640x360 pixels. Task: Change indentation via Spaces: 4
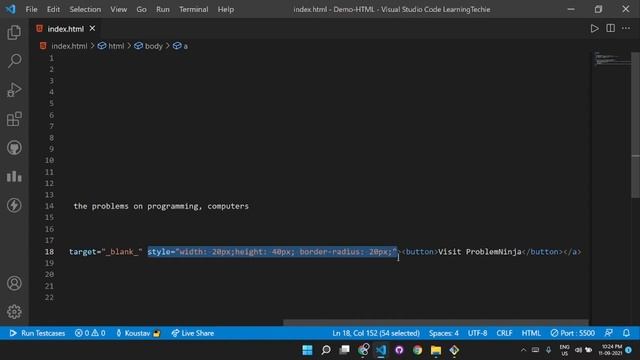444,333
